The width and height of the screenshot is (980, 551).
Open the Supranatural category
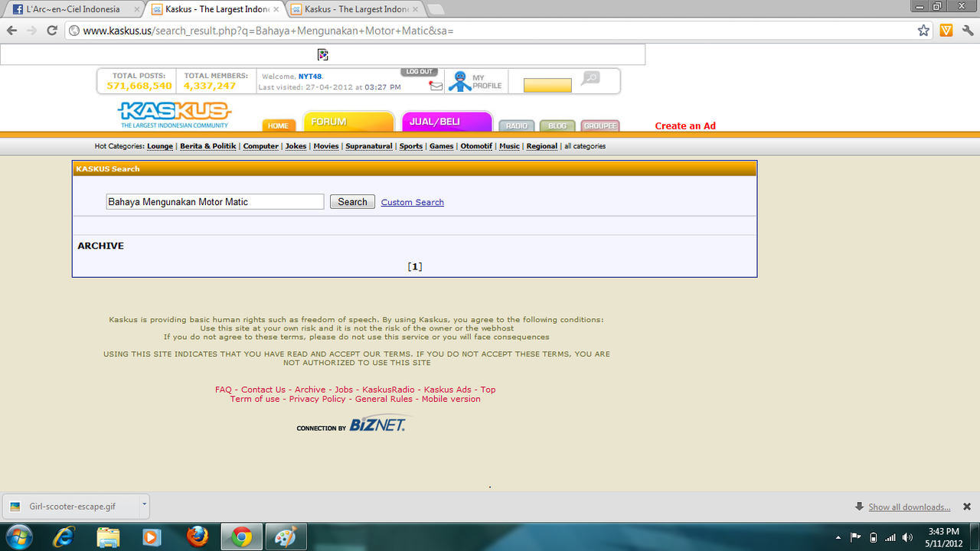(x=369, y=146)
